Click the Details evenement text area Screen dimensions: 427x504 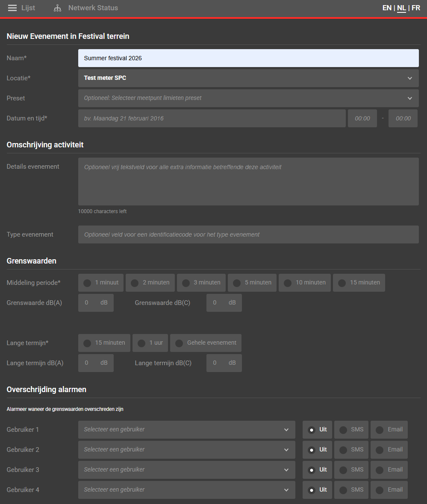tap(248, 182)
